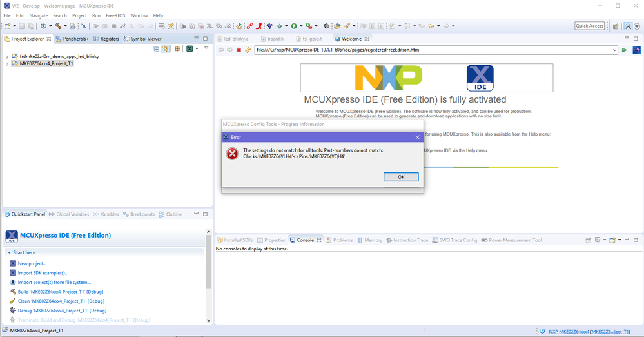
Task: Click the red boot toolbar icon
Action: (259, 26)
